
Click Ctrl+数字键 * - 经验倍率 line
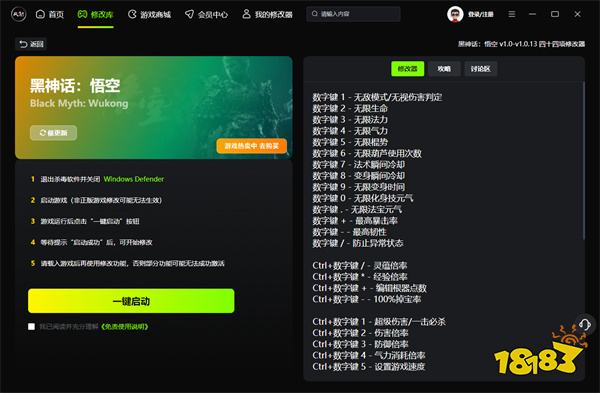click(x=360, y=277)
